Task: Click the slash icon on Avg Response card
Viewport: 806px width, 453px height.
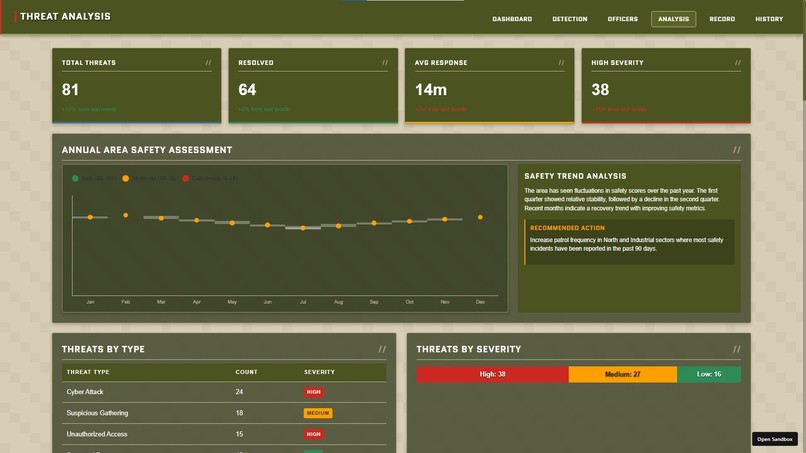Action: [561, 63]
